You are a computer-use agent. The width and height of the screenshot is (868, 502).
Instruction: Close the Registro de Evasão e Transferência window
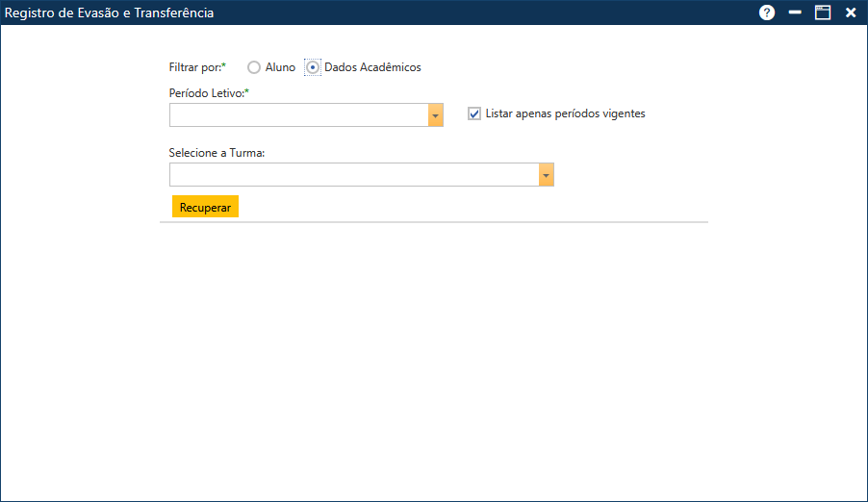point(851,13)
